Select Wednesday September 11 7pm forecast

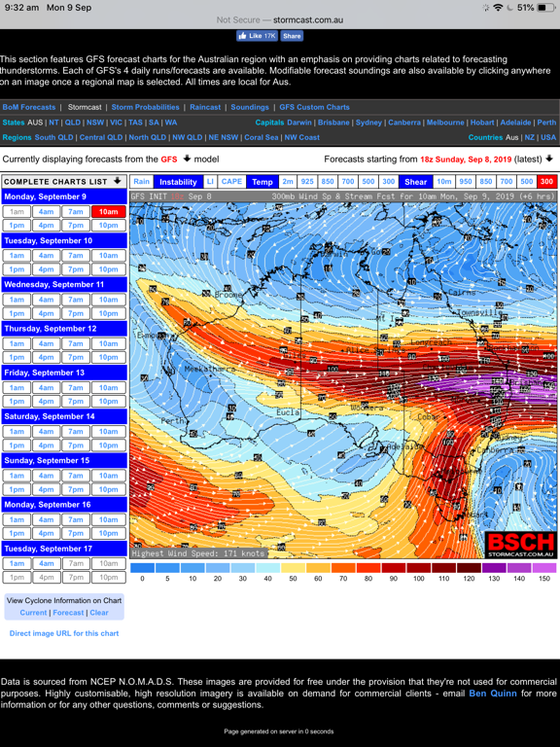76,313
